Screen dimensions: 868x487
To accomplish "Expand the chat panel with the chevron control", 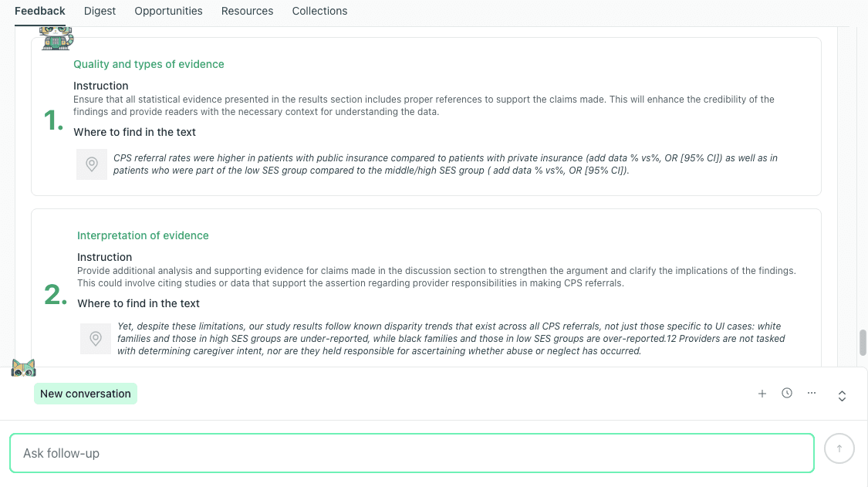I will click(x=842, y=395).
